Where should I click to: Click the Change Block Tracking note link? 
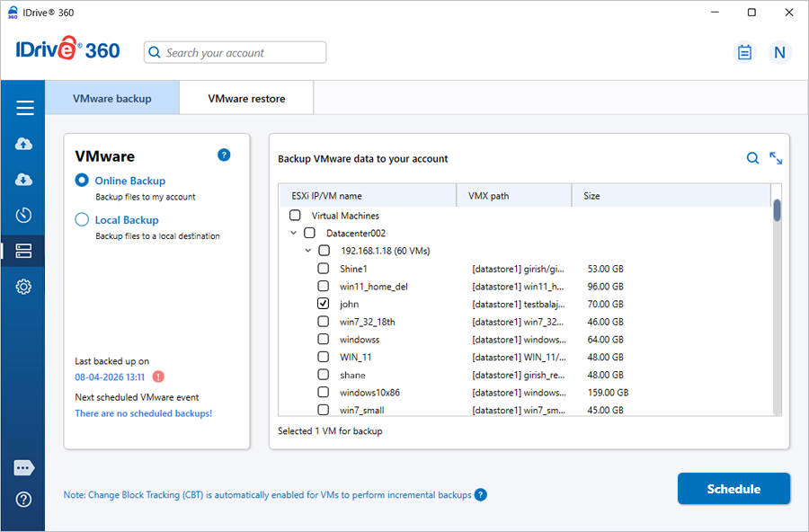(267, 495)
